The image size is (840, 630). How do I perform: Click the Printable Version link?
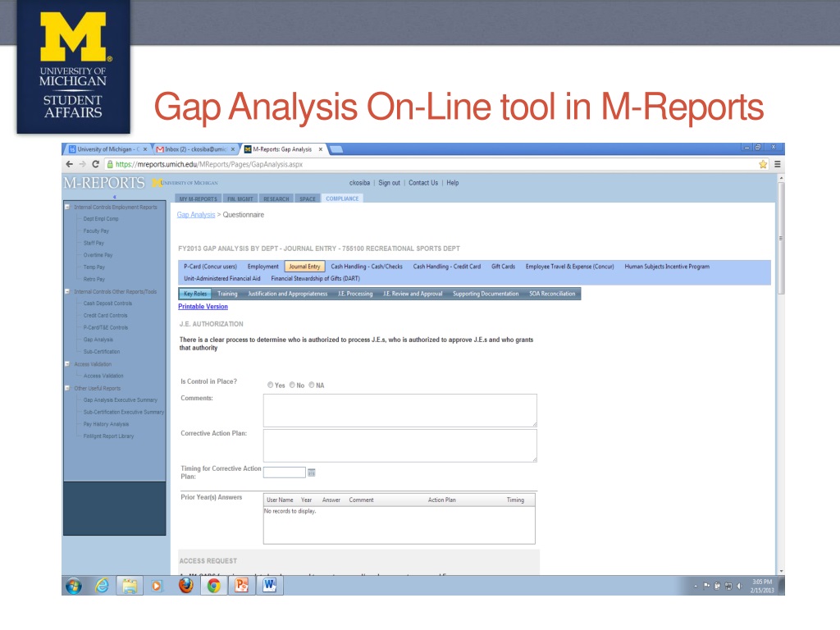click(203, 307)
